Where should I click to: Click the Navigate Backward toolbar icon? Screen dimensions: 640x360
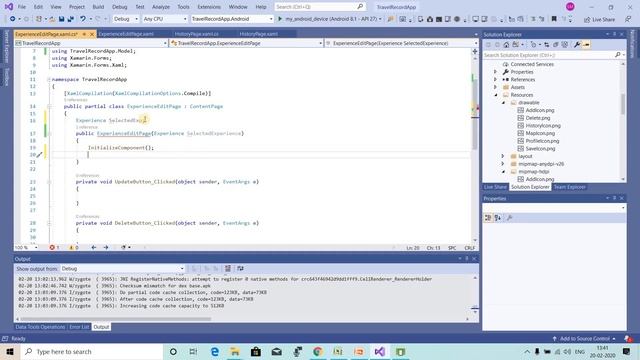click(12, 19)
